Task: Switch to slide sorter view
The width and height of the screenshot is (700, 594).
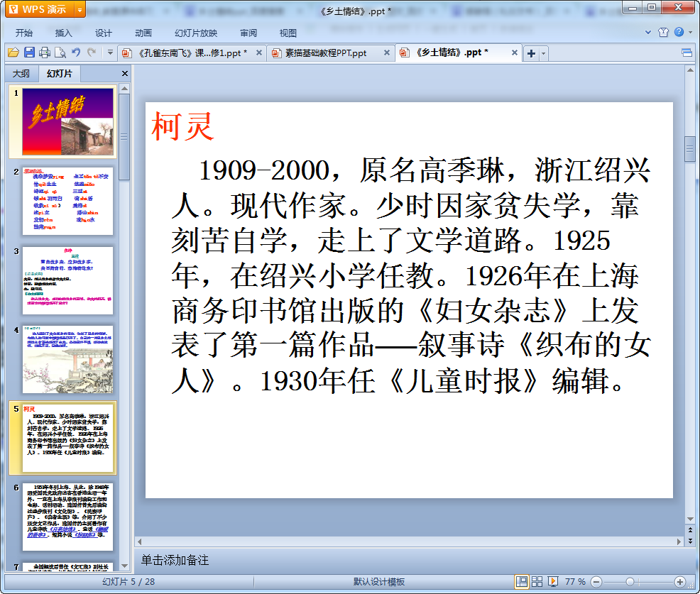Action: tap(537, 581)
